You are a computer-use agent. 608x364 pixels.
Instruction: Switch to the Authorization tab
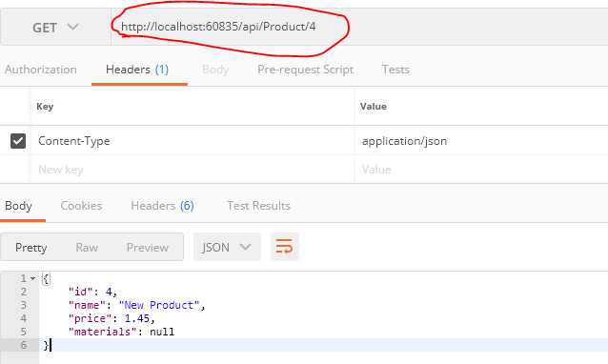click(41, 70)
